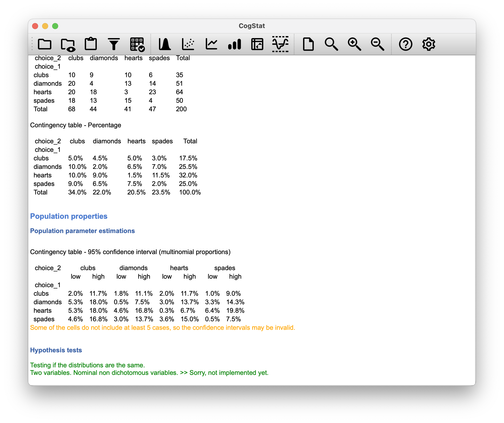Open demo data using the folder-with-eye icon
504x423 pixels.
point(68,44)
